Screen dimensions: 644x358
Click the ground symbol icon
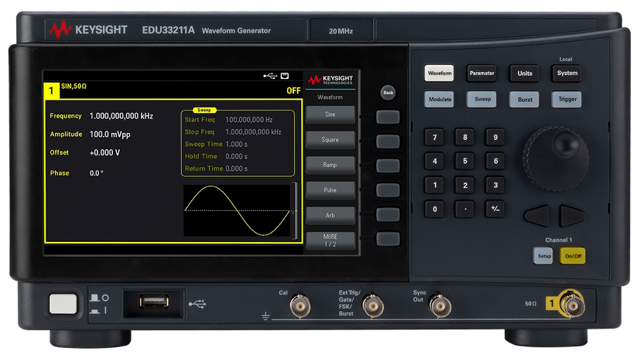(265, 315)
